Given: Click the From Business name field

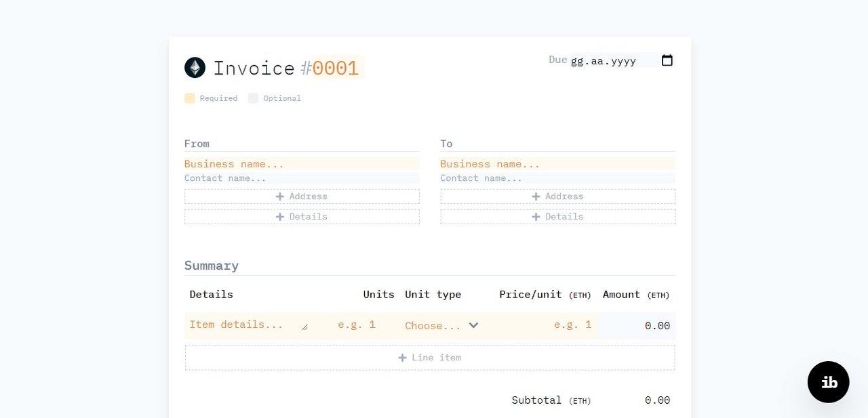Looking at the screenshot, I should (x=302, y=164).
